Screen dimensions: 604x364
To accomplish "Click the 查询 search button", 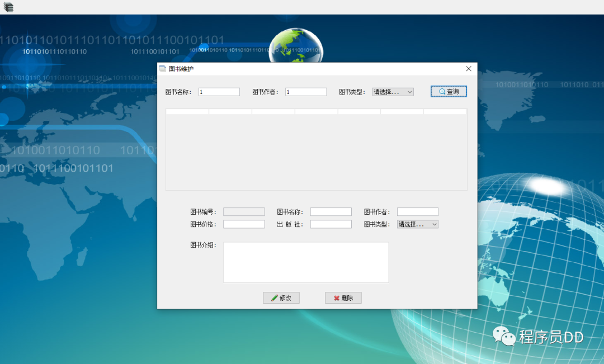I will click(x=449, y=91).
